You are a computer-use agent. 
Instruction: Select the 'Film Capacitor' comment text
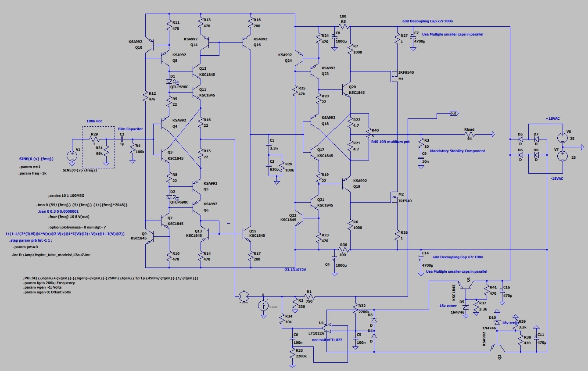pos(130,129)
